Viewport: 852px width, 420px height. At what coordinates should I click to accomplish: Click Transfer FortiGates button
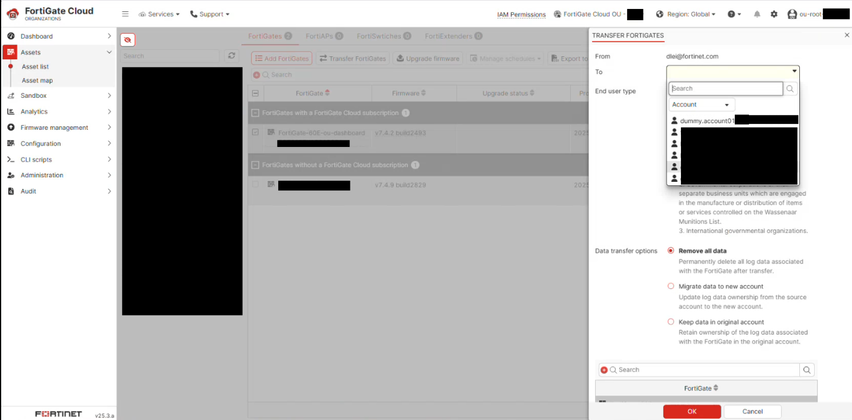coord(353,58)
